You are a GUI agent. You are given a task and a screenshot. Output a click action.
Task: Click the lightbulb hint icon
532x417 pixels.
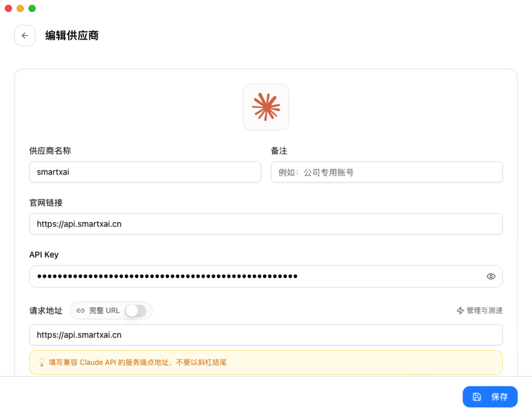tap(41, 363)
